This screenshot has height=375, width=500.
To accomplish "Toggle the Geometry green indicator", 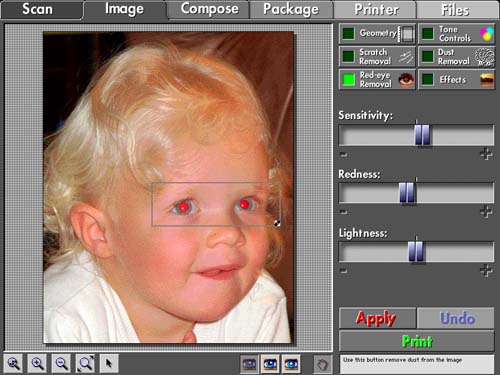I will 348,34.
